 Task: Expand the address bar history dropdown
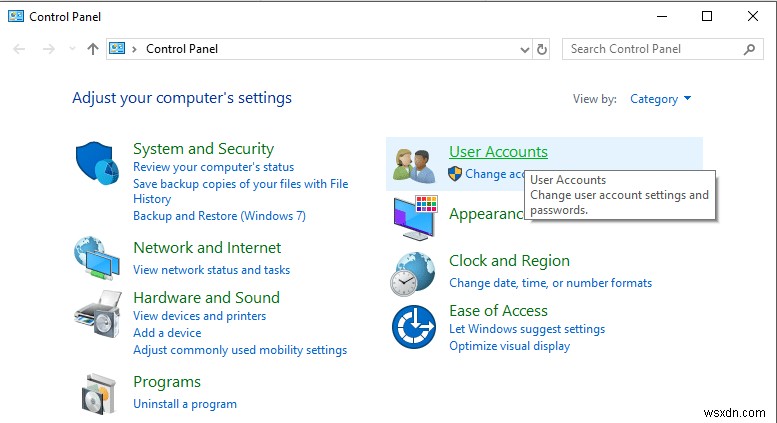(x=525, y=50)
